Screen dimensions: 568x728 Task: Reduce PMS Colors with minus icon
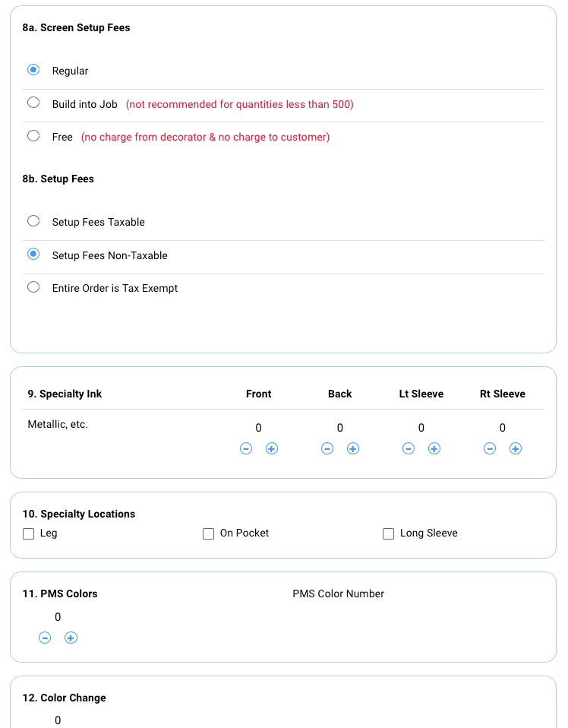coord(45,638)
